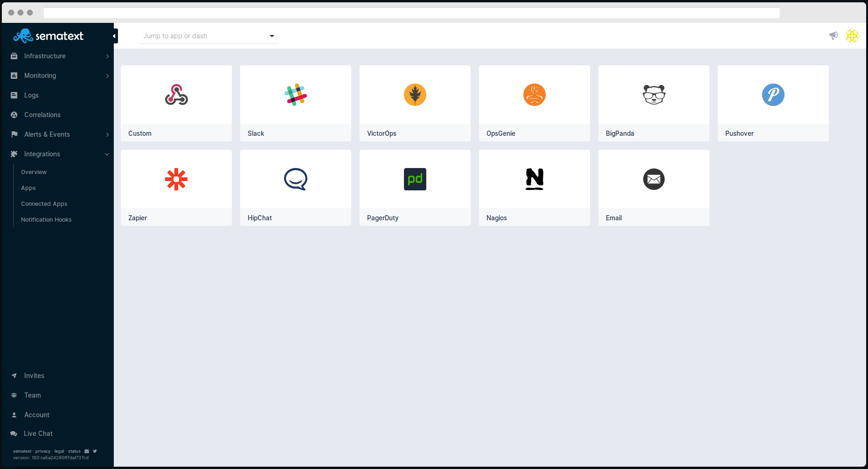
Task: Select the PagerDuty pd icon
Action: pos(415,179)
